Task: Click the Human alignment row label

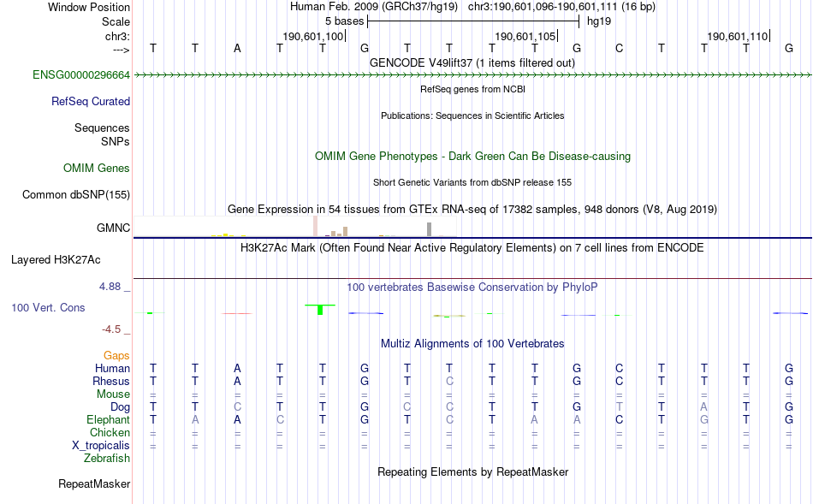Action: point(112,369)
